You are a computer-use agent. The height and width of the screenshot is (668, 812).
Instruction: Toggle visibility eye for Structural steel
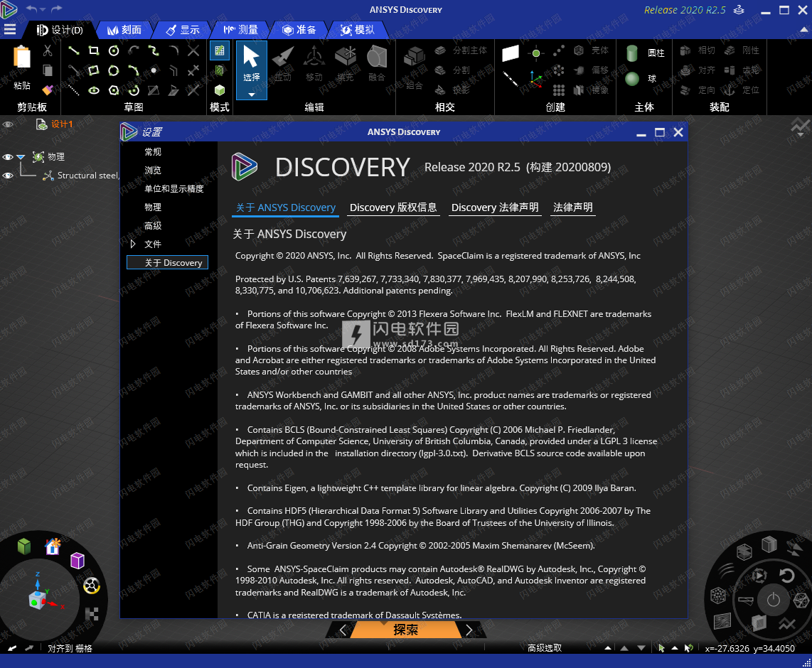tap(8, 176)
